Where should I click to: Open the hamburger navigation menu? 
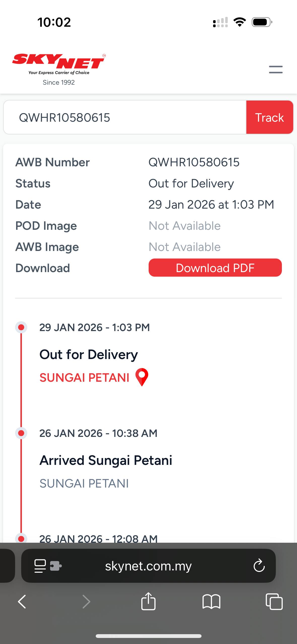click(x=276, y=70)
